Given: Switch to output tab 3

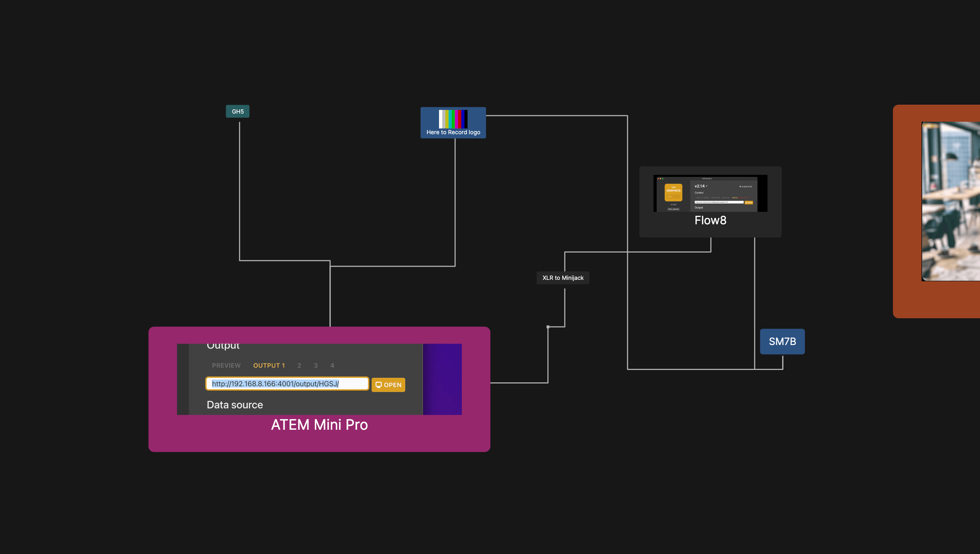Looking at the screenshot, I should click(x=316, y=366).
